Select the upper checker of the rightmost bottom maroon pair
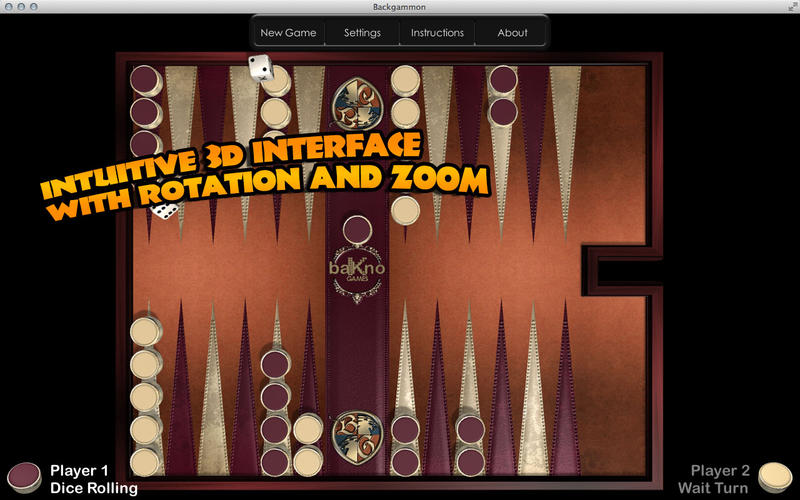Screen dimensions: 800x500 (x=470, y=429)
